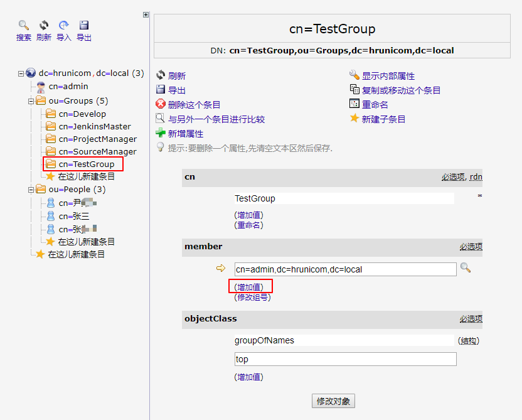Screen dimensions: 522x420
Task: Collapse the ou=People tree branch
Action: tap(31, 190)
